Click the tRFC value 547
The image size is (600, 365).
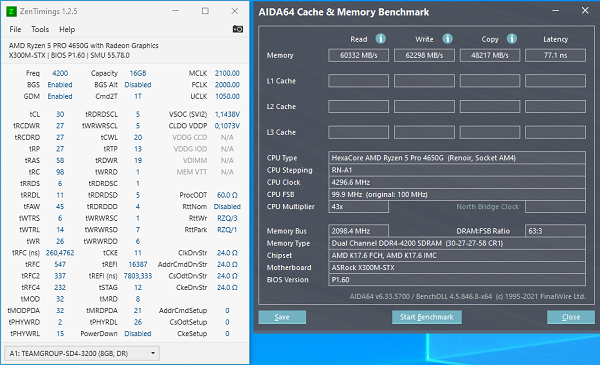60,264
